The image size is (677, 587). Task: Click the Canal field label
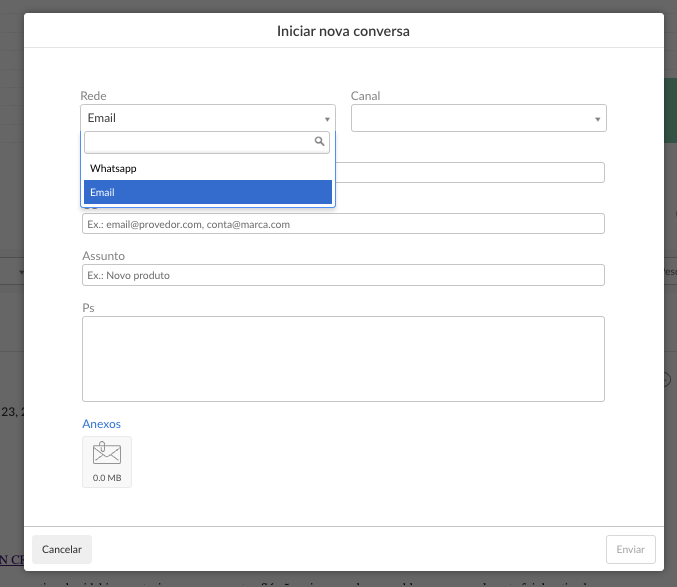365,96
